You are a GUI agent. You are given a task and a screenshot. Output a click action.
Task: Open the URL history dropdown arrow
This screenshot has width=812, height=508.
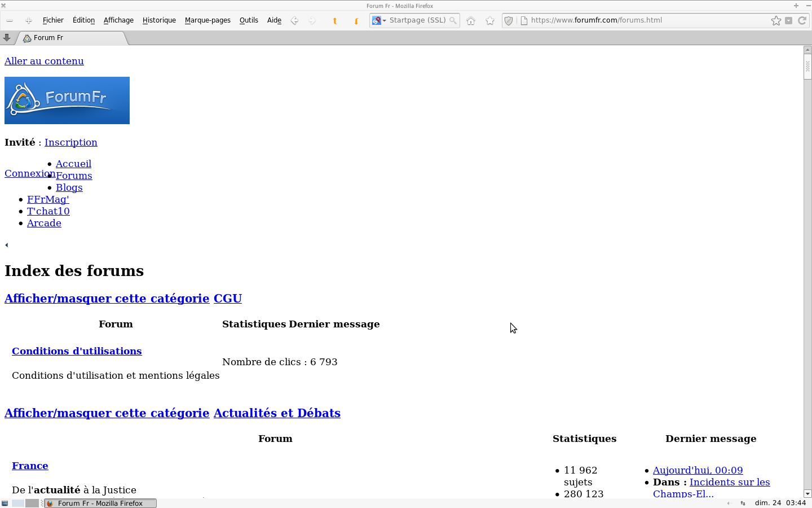pyautogui.click(x=789, y=20)
